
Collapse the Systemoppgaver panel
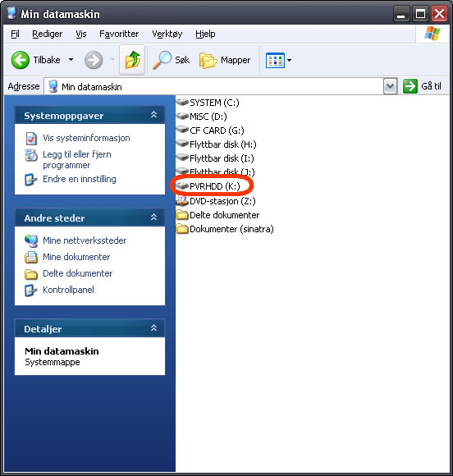point(154,115)
